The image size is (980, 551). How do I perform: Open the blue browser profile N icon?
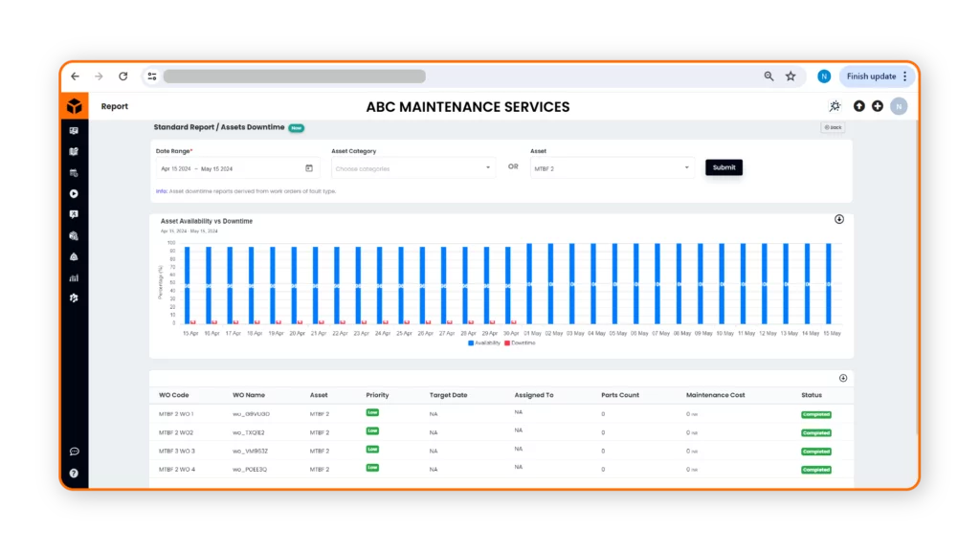[x=824, y=77]
